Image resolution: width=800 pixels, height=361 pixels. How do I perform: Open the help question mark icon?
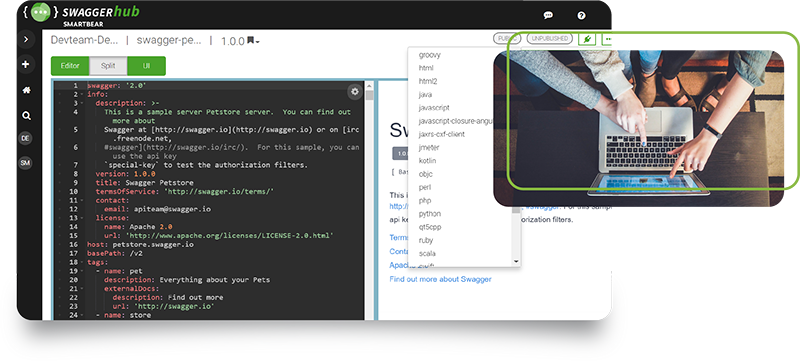pos(581,15)
